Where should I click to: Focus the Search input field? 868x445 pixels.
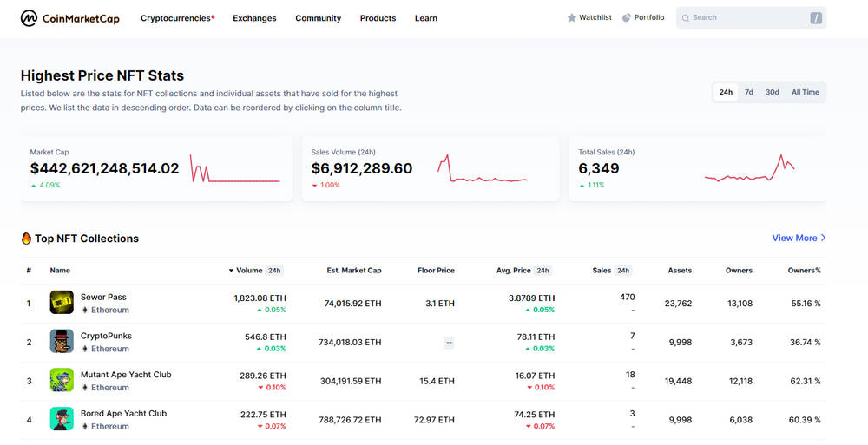click(x=751, y=17)
